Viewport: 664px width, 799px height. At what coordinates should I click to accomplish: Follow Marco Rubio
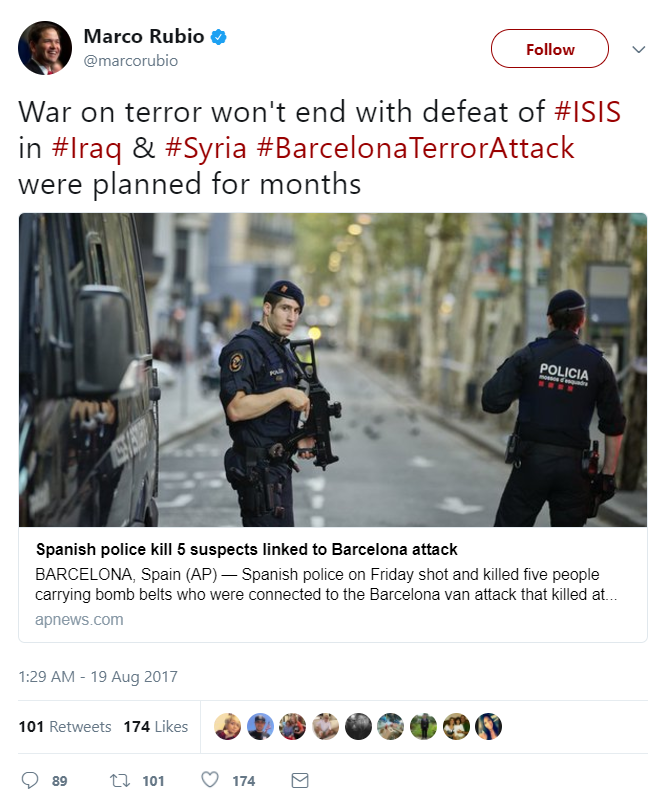click(x=550, y=49)
